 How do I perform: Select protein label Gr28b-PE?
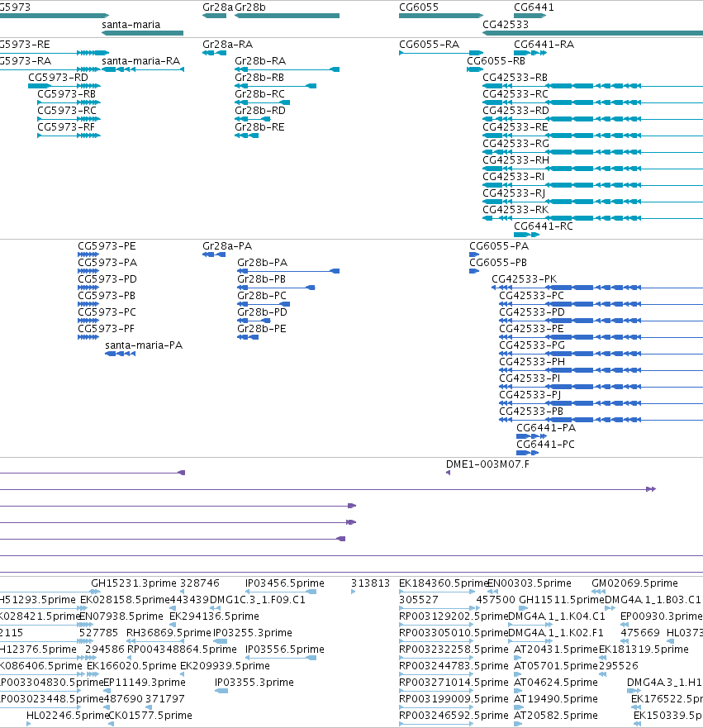tap(262, 329)
